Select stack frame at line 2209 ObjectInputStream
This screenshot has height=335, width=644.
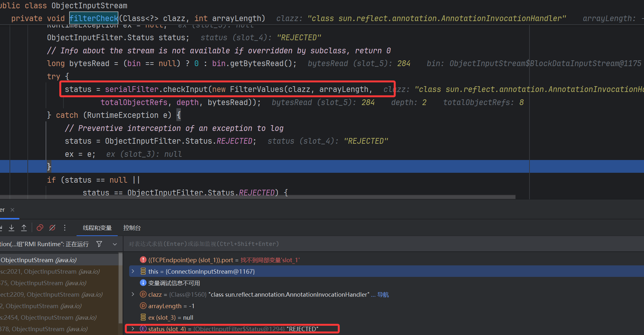click(x=51, y=294)
